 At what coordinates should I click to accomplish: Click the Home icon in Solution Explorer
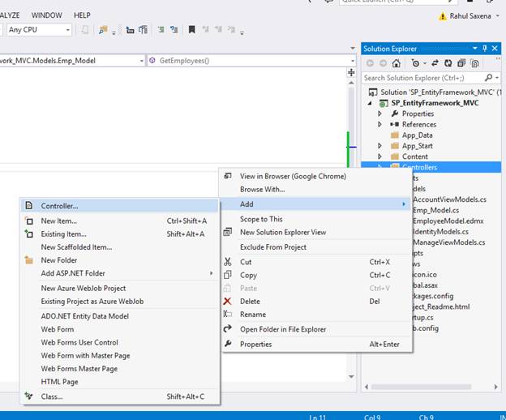[x=398, y=63]
